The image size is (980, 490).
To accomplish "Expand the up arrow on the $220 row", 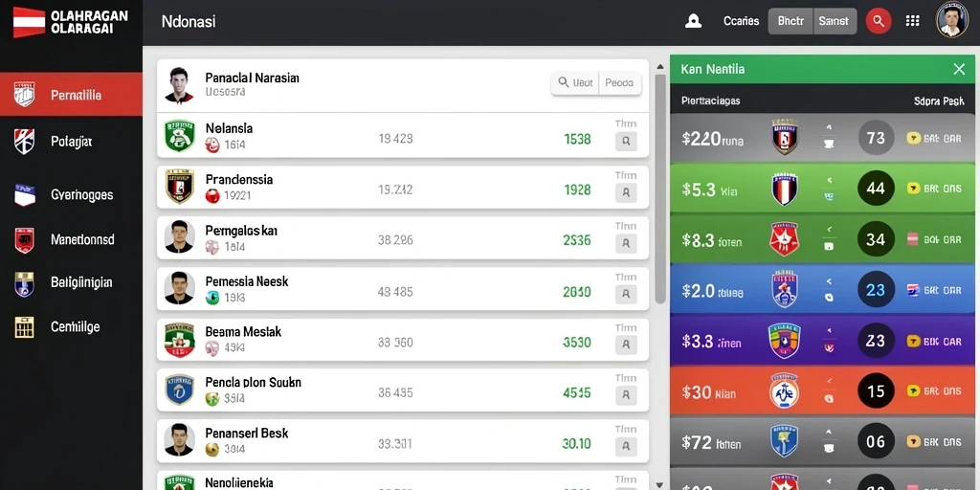I will coord(829,127).
